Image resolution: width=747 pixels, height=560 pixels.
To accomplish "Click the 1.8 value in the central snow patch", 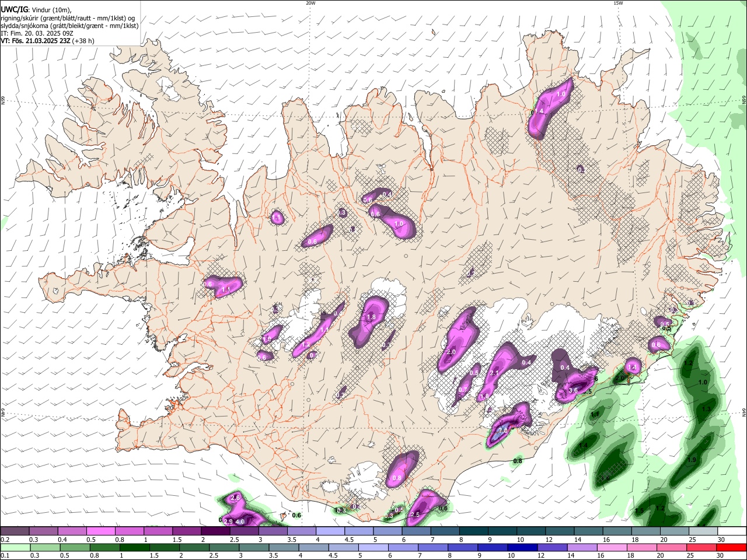I will coord(371,317).
